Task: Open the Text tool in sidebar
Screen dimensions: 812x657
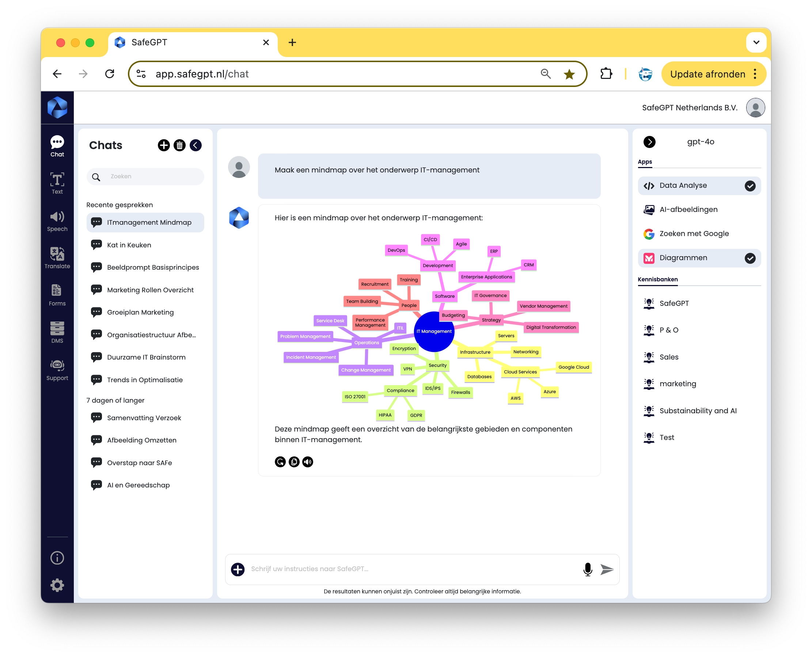Action: [x=57, y=183]
